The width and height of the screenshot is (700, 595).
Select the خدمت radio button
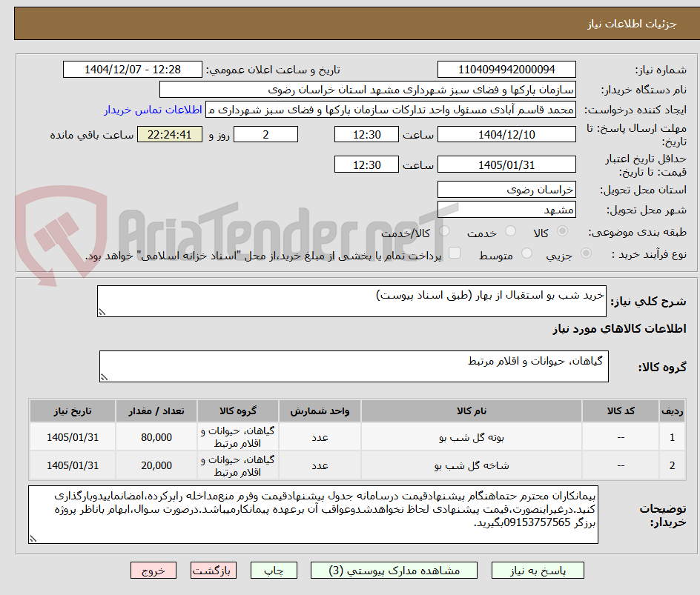tap(510, 231)
